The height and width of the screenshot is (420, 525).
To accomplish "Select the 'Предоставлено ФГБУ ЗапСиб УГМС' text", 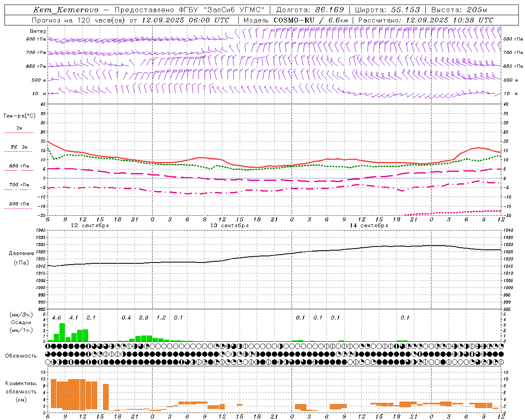I will point(189,10).
